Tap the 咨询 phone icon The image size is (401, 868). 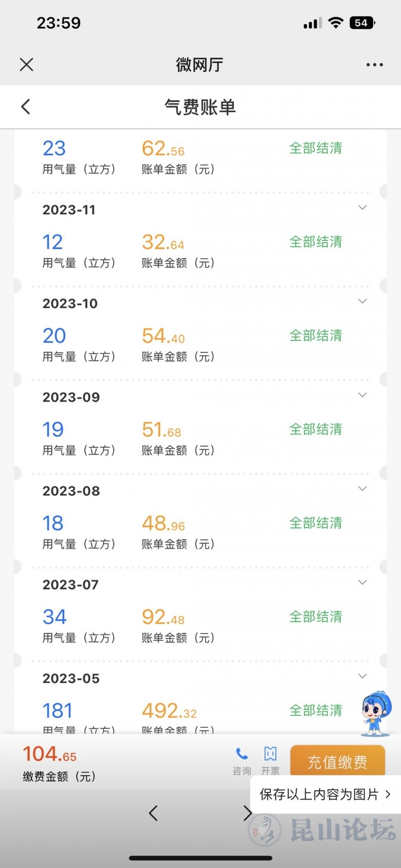(x=242, y=754)
